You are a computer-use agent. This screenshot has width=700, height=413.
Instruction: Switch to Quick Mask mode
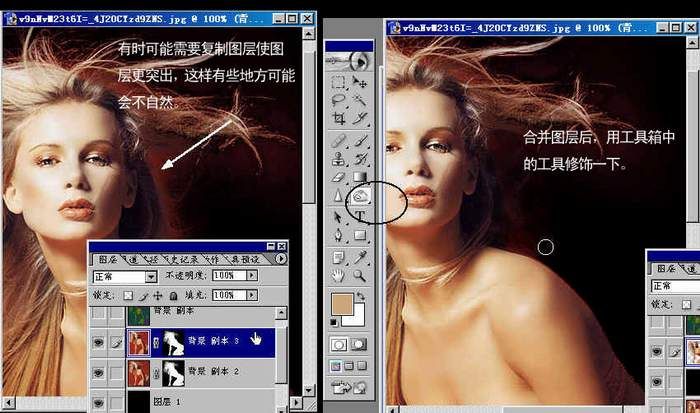coord(358,345)
